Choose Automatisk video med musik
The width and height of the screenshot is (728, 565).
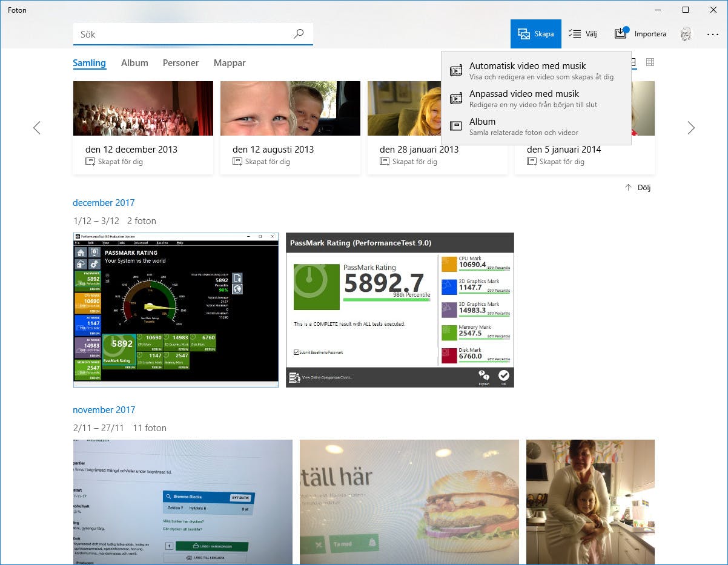[536, 70]
